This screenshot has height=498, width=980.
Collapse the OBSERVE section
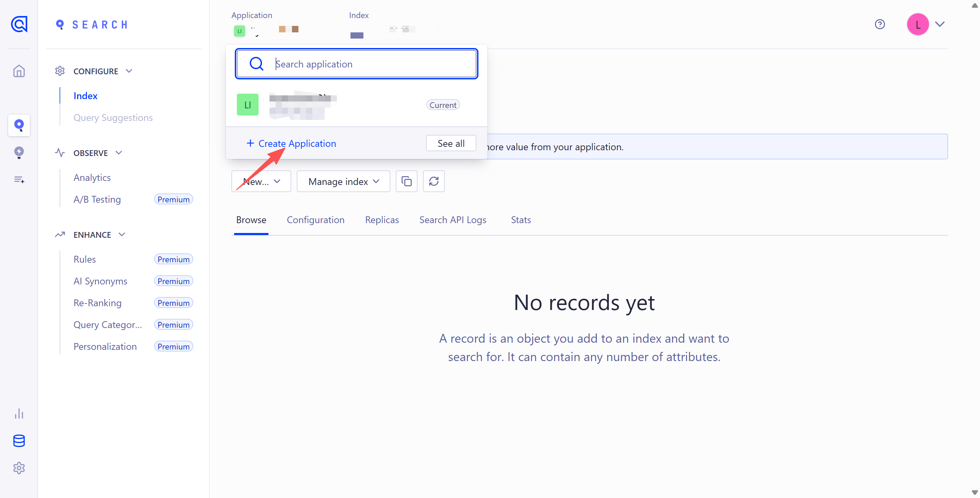(119, 153)
